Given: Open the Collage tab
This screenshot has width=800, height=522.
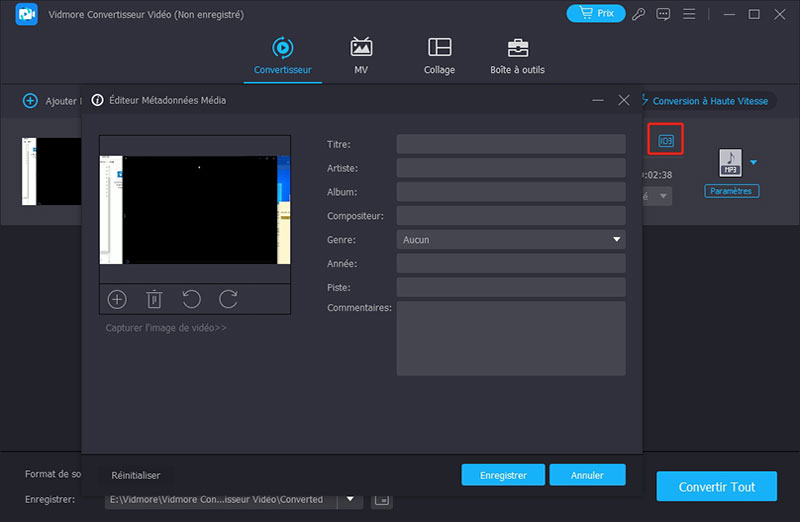Looking at the screenshot, I should pyautogui.click(x=439, y=56).
